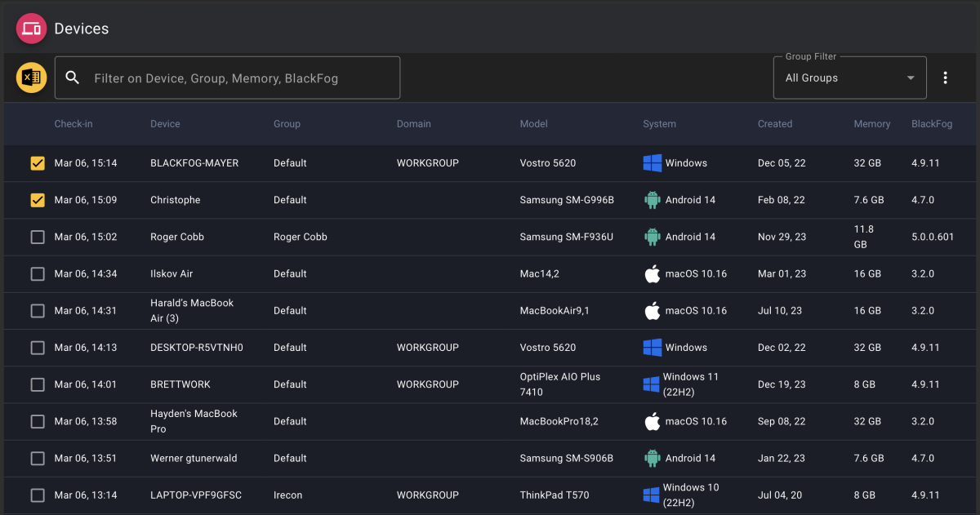The image size is (980, 515).
Task: Open the Ilskov Air device name
Action: pos(171,273)
